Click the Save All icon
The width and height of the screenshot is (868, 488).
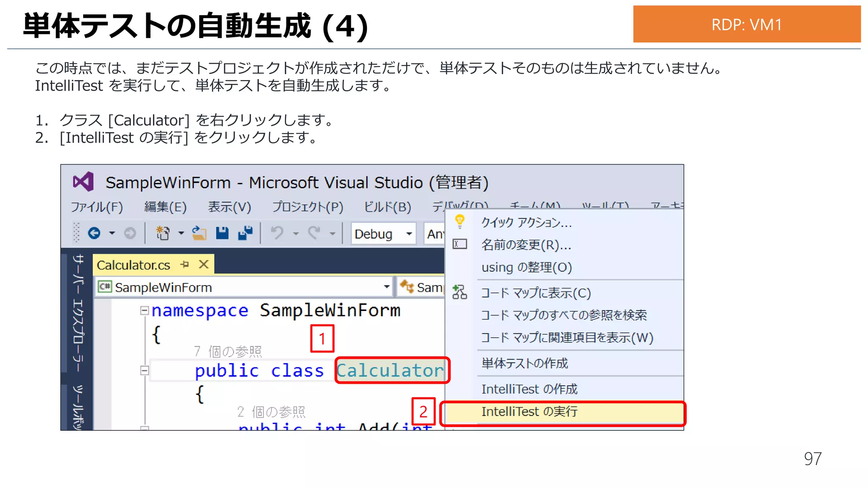[x=245, y=233]
